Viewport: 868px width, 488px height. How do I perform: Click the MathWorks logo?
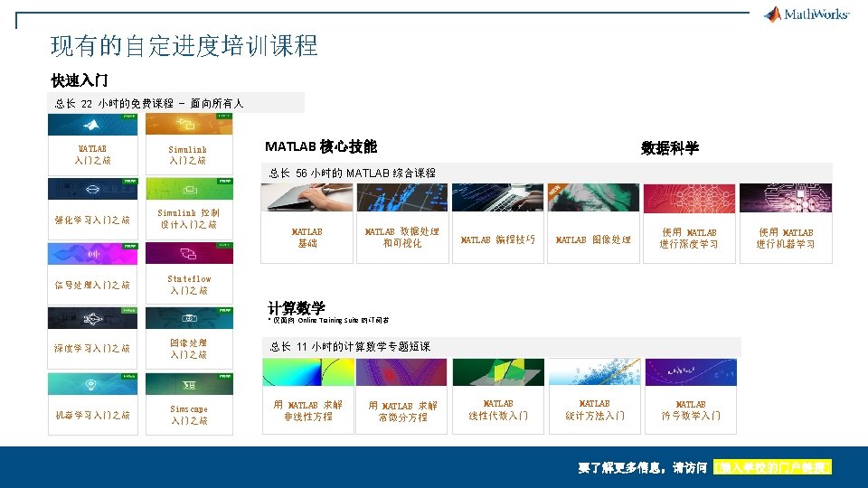coord(806,14)
